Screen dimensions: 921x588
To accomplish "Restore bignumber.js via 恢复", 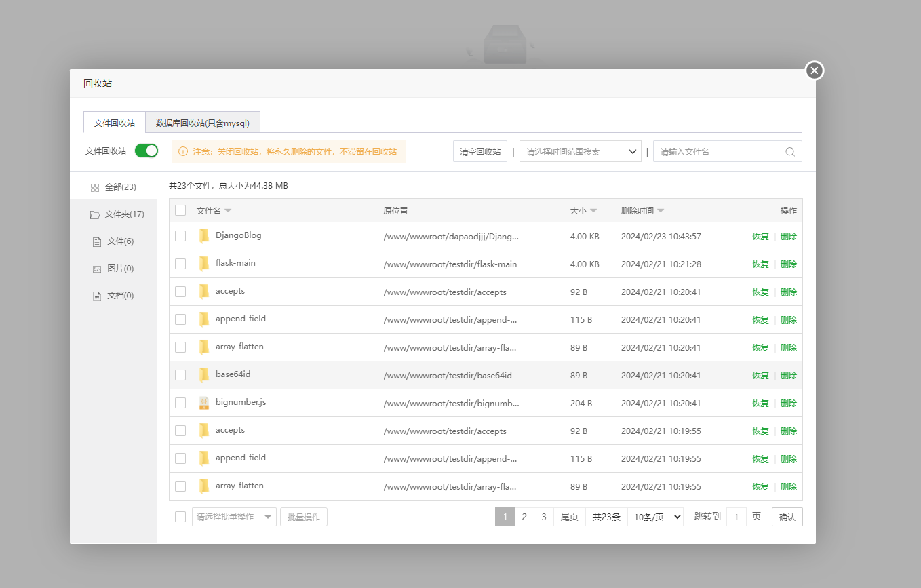I will 760,404.
